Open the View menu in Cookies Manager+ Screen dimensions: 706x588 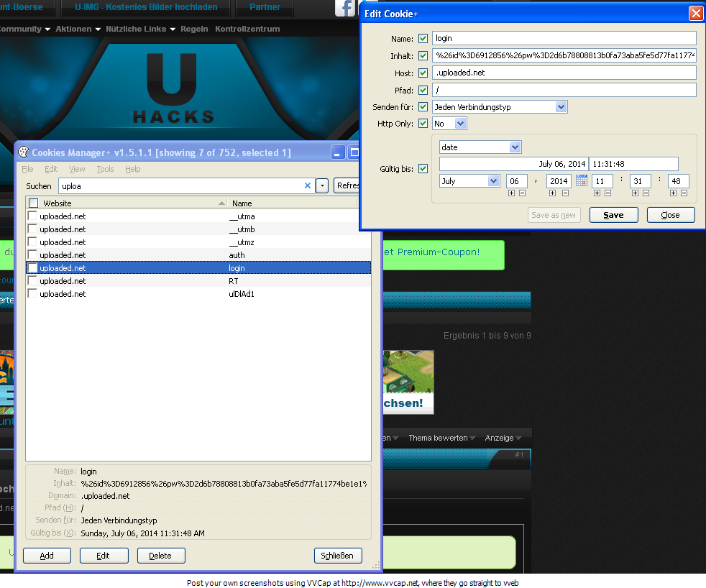[77, 169]
